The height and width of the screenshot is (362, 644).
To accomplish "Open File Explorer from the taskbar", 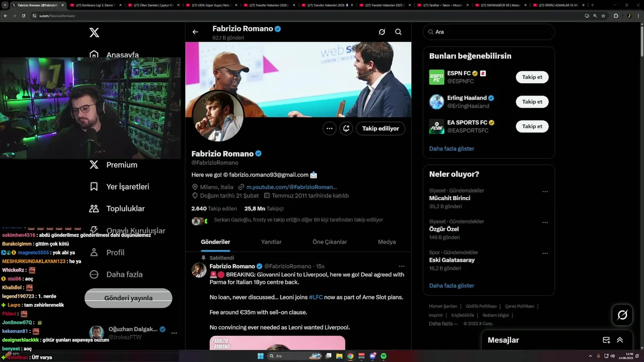I will pos(339,356).
